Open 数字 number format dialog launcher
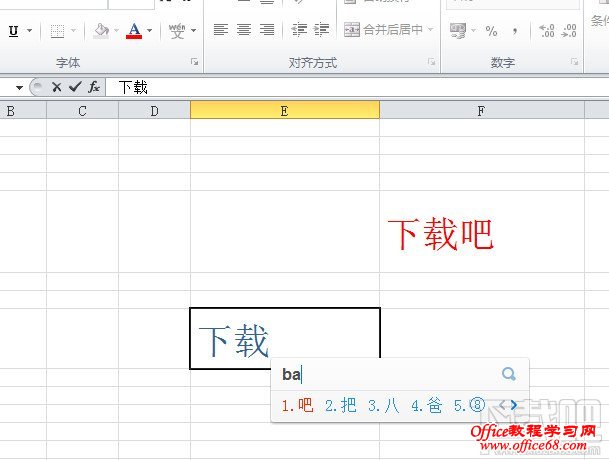Image resolution: width=609 pixels, height=460 pixels. click(x=574, y=62)
